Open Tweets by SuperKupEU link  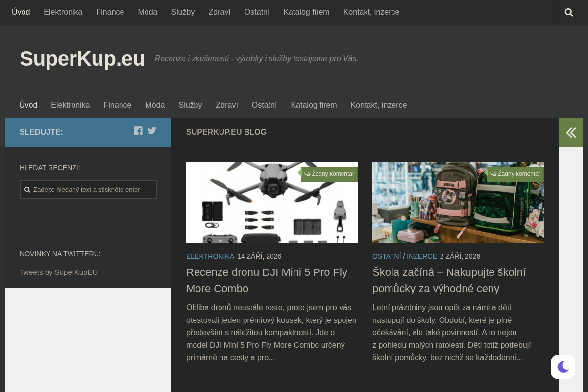[x=59, y=272]
